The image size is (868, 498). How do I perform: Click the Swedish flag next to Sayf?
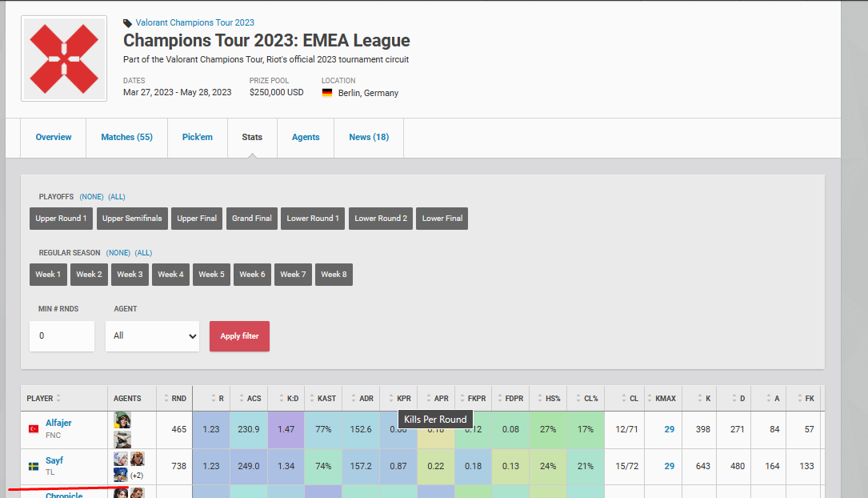coord(34,467)
